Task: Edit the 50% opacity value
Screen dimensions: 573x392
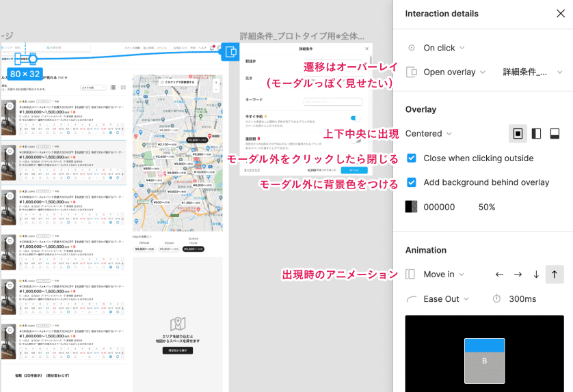Action: (487, 207)
